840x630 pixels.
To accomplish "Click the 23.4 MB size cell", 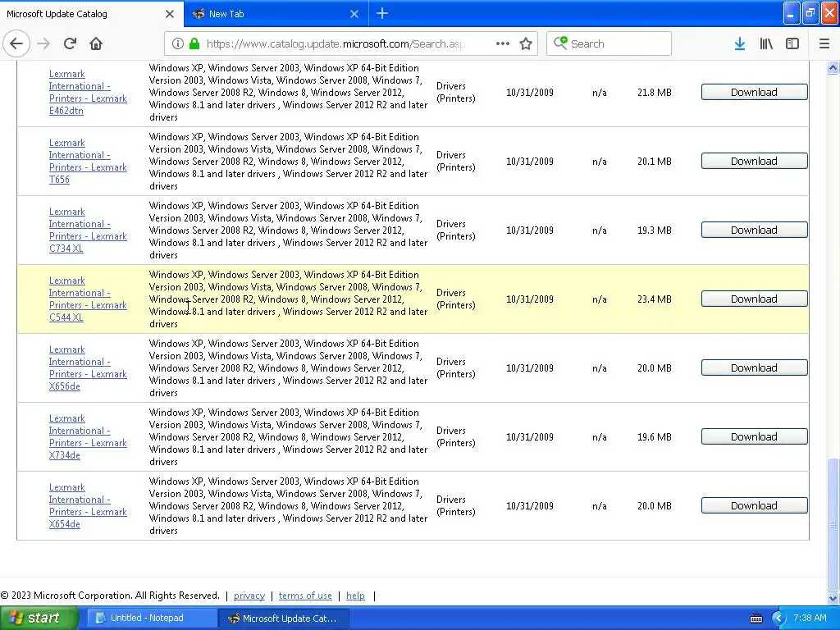I will pyautogui.click(x=654, y=299).
